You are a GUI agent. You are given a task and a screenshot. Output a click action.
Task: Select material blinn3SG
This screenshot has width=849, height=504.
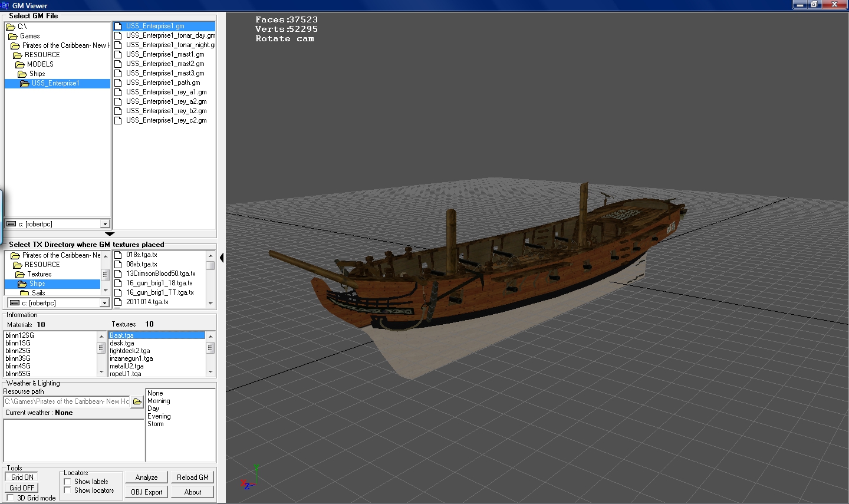(x=18, y=358)
